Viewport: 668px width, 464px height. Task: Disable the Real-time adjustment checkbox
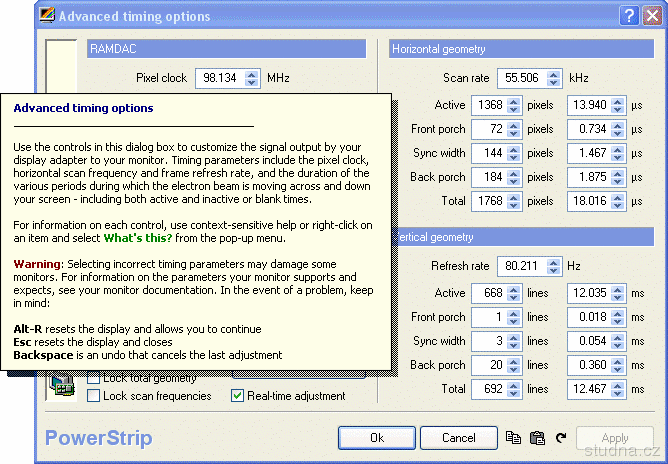click(237, 396)
